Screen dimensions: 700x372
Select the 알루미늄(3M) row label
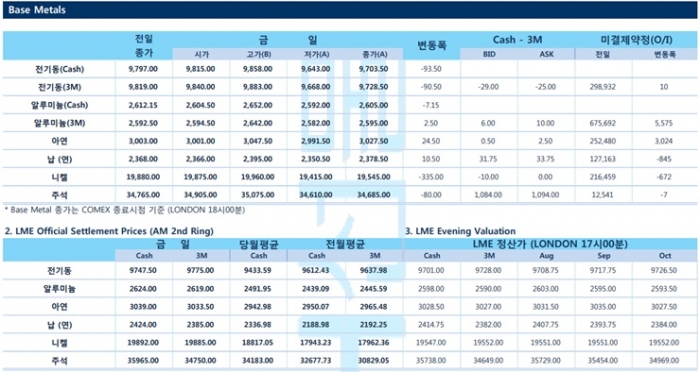[x=59, y=123]
